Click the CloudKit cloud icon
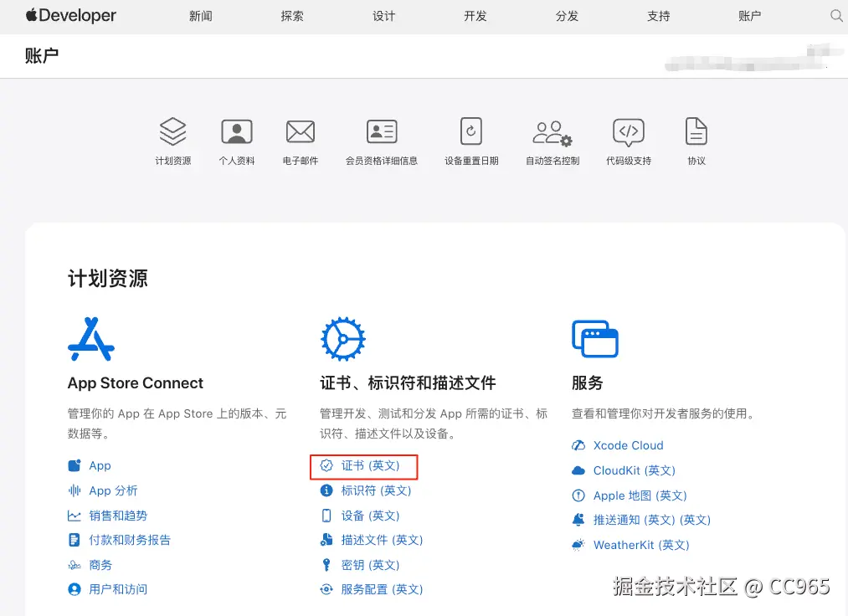This screenshot has width=848, height=616. tap(578, 470)
